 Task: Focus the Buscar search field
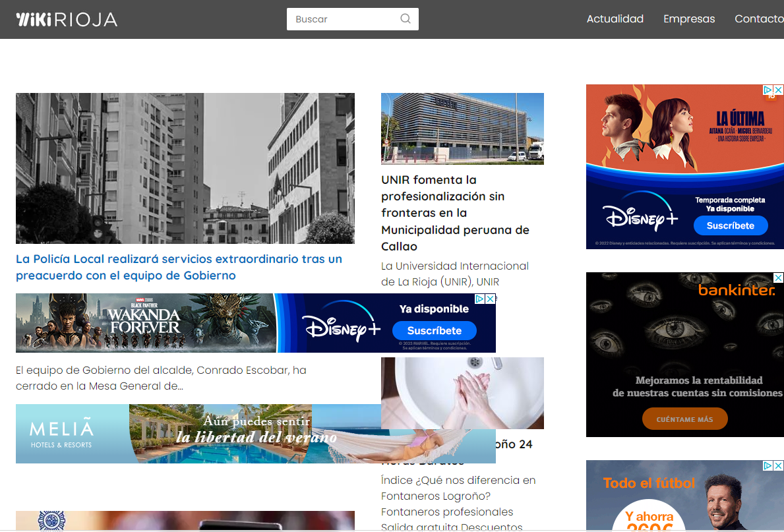click(353, 19)
